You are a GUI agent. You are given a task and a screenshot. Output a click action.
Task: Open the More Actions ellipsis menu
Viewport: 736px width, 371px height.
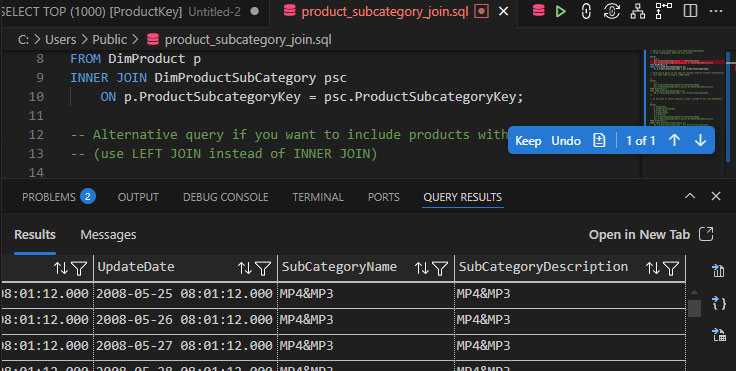[x=715, y=11]
